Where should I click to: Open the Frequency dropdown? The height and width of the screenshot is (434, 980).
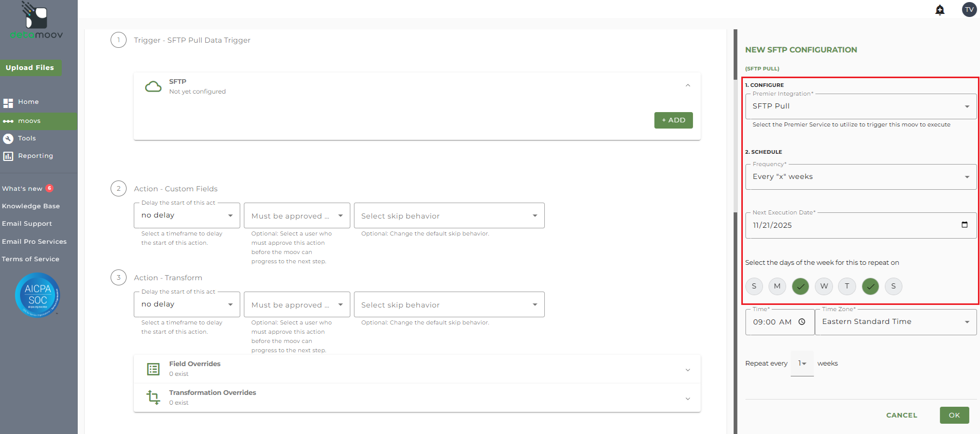pyautogui.click(x=860, y=177)
